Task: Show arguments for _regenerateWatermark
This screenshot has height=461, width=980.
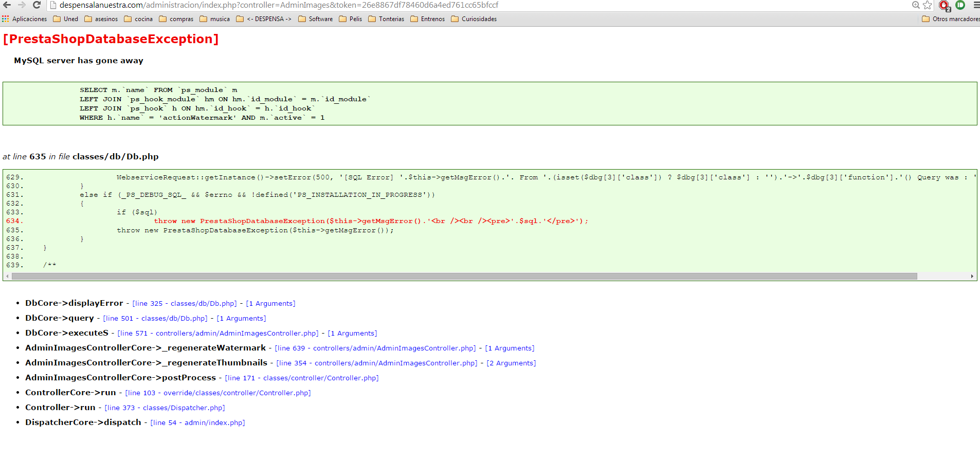Action: [x=510, y=348]
